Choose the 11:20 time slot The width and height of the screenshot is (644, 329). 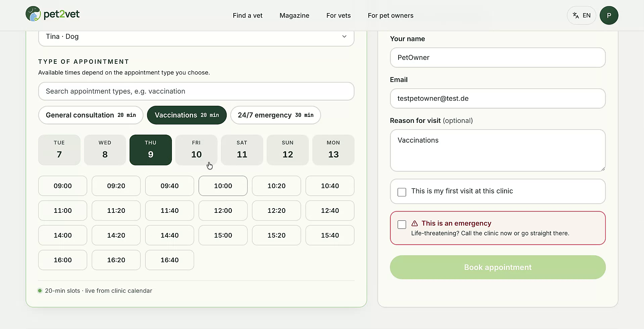coord(116,210)
